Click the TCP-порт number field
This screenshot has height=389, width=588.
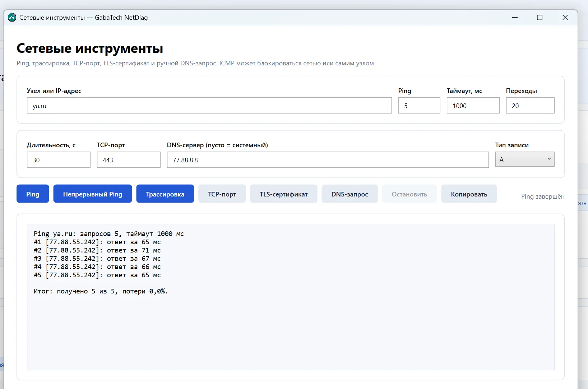coord(129,159)
